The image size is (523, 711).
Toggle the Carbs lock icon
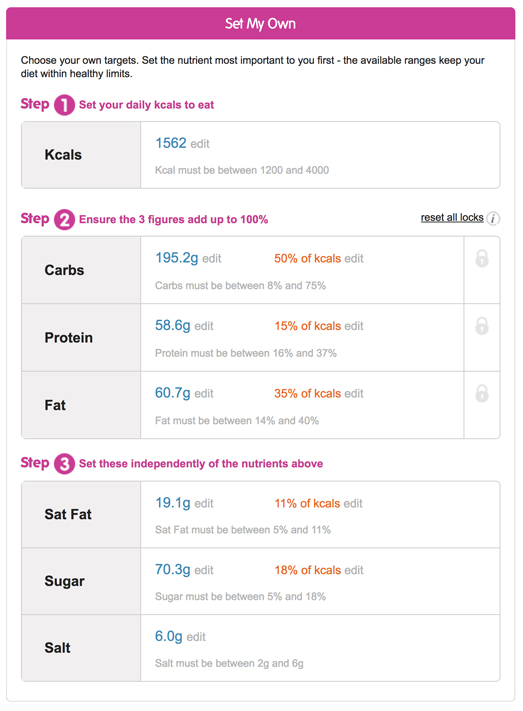tap(482, 258)
